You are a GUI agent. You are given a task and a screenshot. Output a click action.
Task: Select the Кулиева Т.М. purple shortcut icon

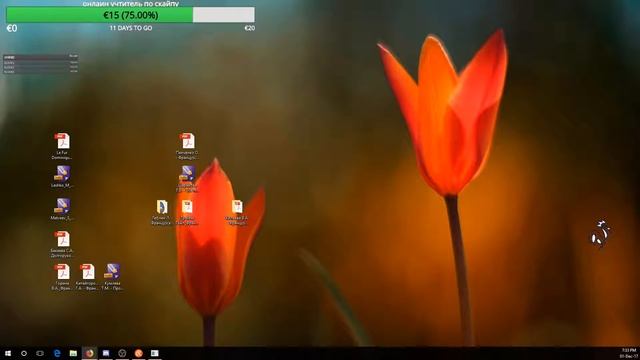[112, 277]
